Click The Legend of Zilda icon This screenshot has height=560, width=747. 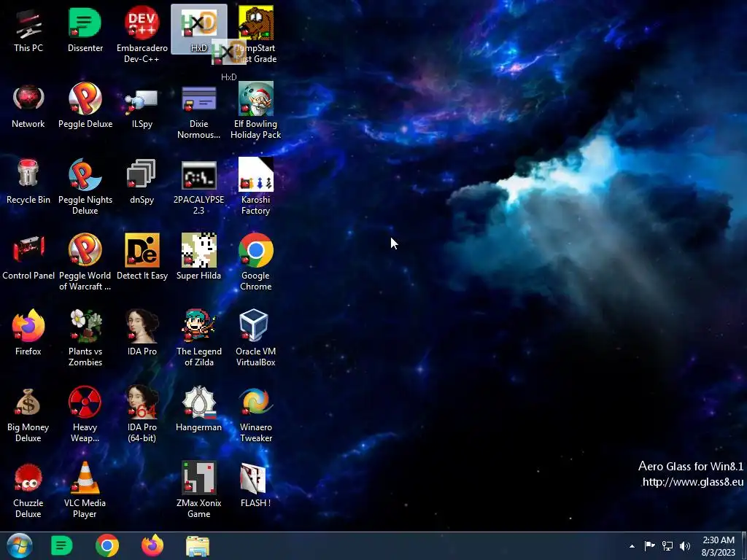198,338
